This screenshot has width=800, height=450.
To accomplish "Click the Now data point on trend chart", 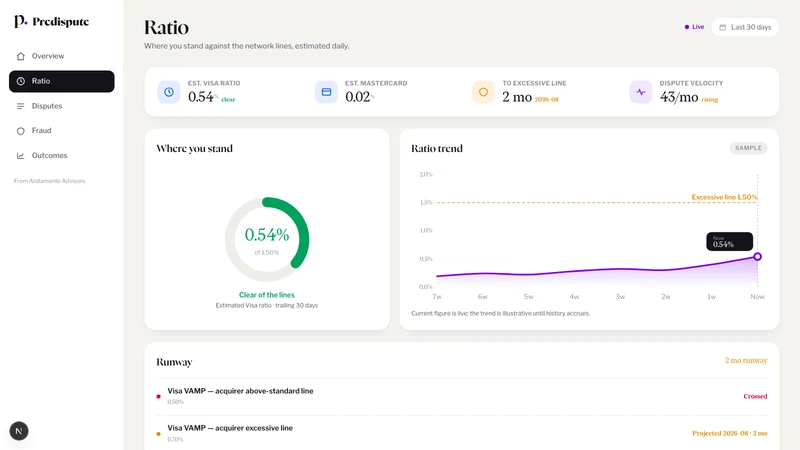I will coord(758,257).
